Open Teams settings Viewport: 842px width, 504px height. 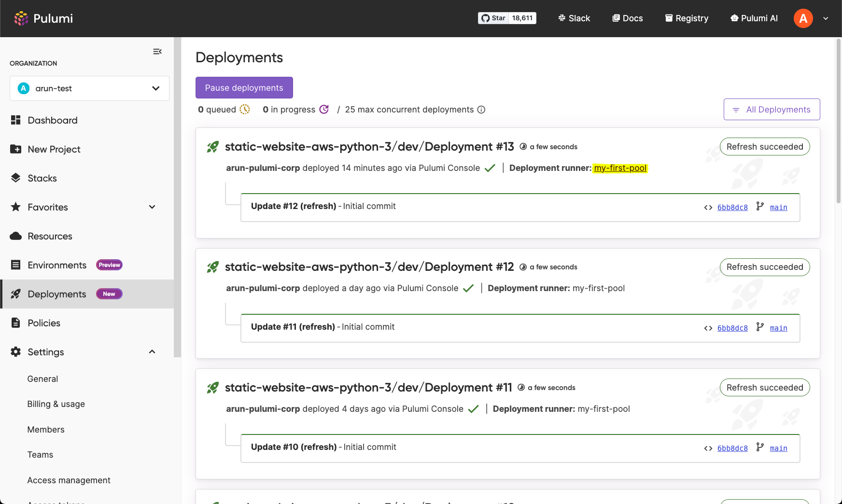click(40, 455)
